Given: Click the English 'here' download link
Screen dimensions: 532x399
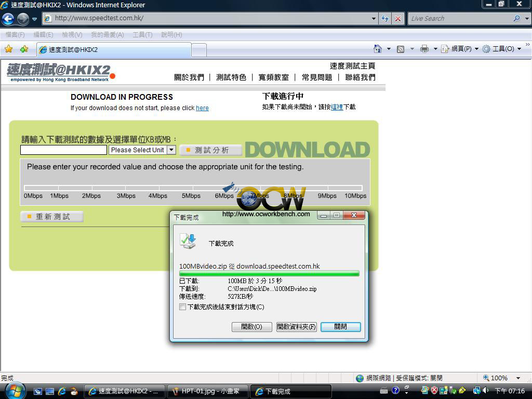Looking at the screenshot, I should 202,108.
